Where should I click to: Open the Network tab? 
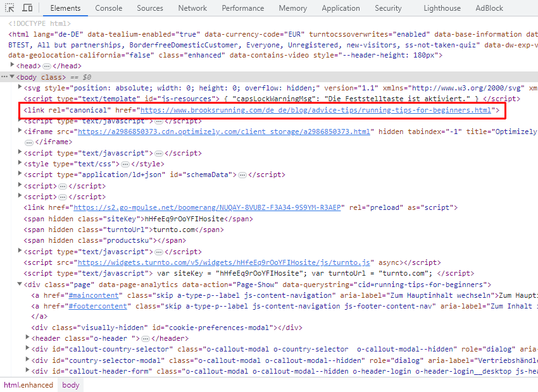point(192,8)
